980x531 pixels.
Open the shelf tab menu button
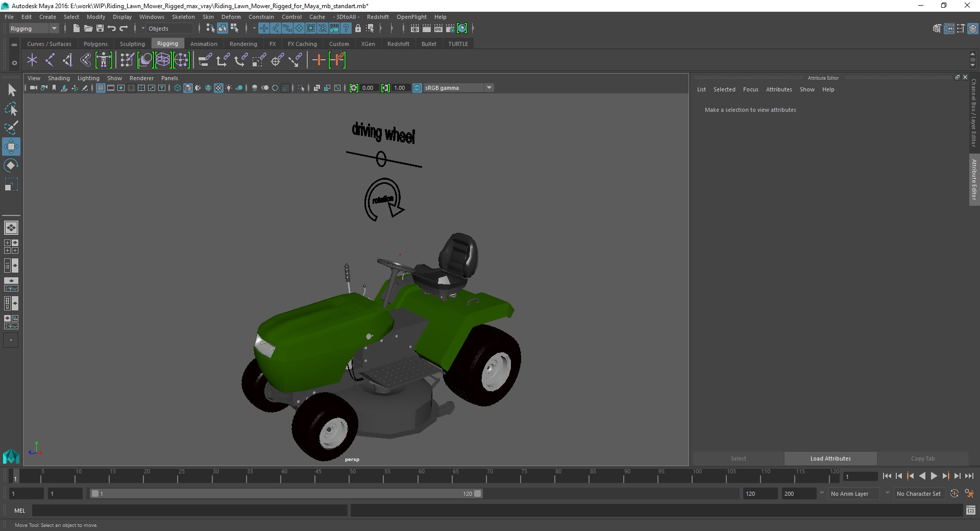coord(14,45)
